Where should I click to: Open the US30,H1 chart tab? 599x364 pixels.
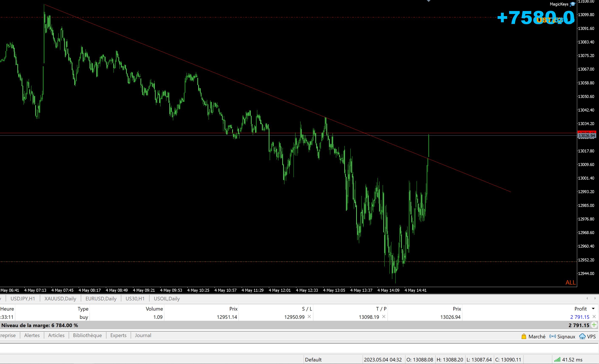pyautogui.click(x=135, y=299)
